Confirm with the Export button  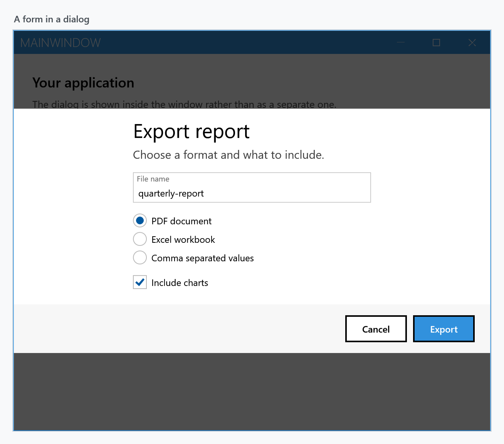[444, 329]
